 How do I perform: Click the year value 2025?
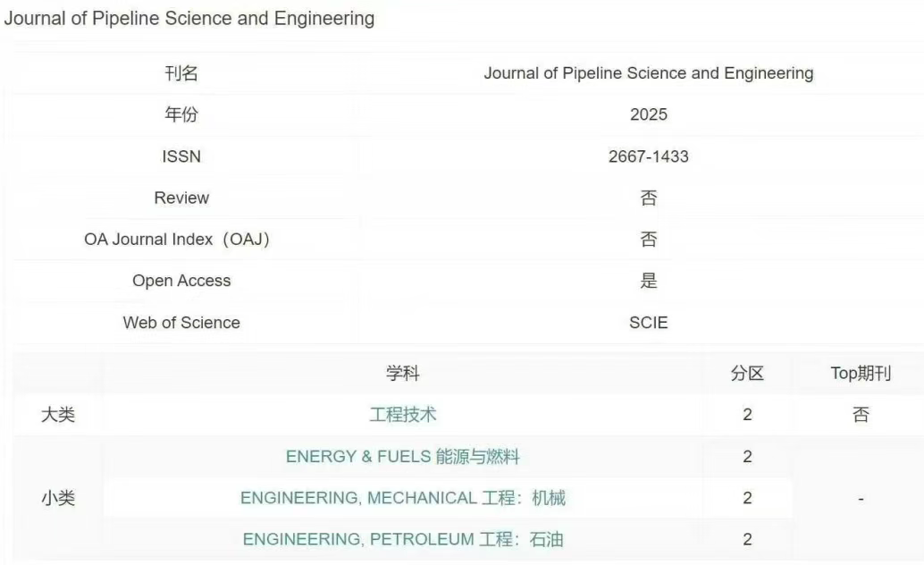pyautogui.click(x=648, y=114)
